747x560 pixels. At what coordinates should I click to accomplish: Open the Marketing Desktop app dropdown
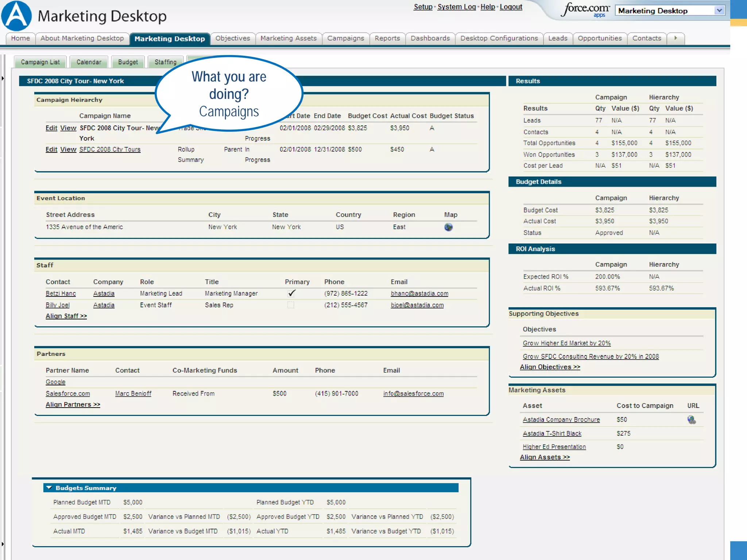tap(719, 11)
